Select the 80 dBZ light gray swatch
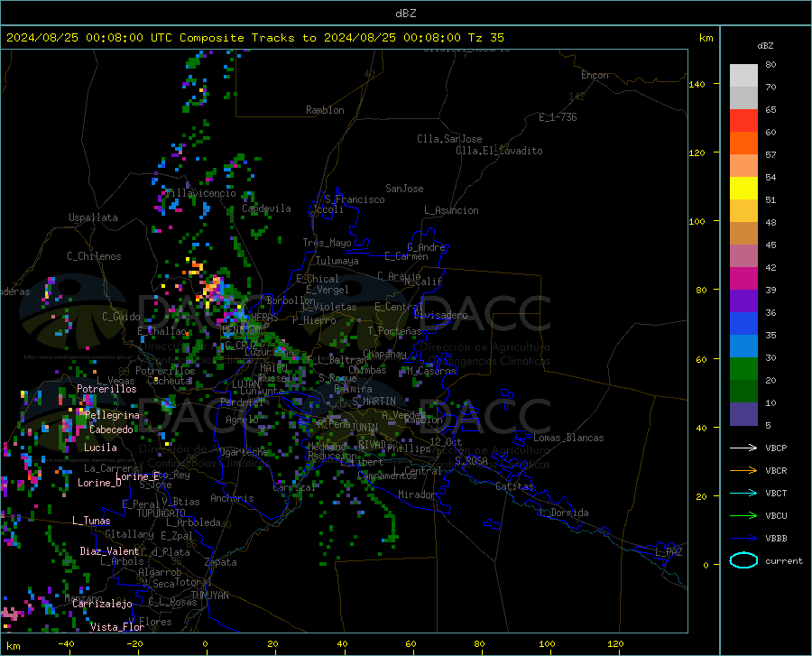Screen dimensions: 812x656 pos(743,76)
